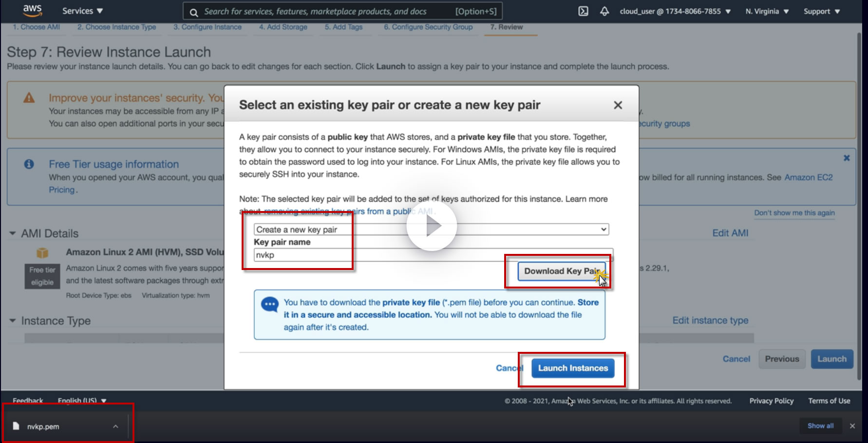Click the Free Tier info icon
Viewport: 868px width, 443px height.
pyautogui.click(x=29, y=164)
